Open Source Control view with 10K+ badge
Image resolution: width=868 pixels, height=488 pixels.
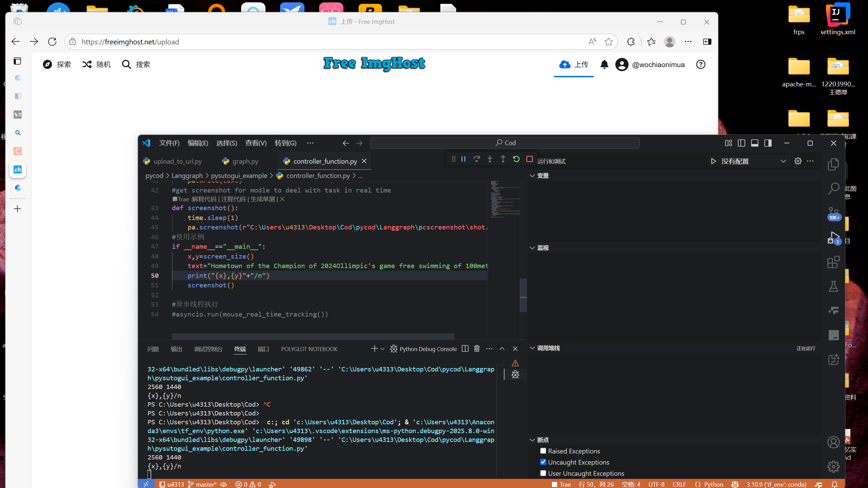coord(833,213)
